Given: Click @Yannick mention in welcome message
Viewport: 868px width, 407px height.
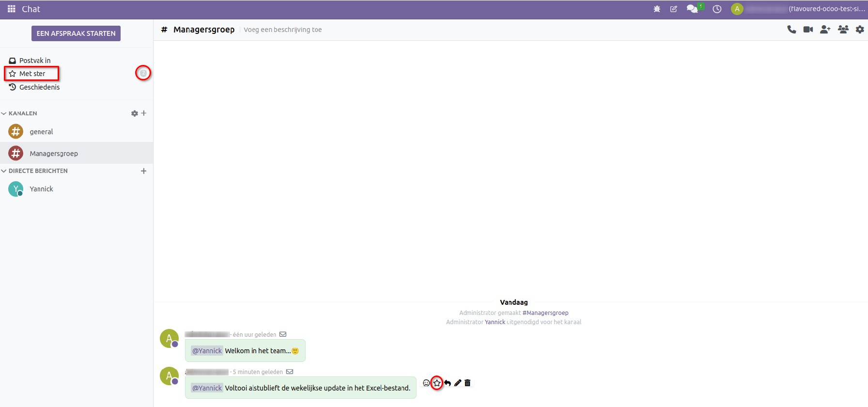Looking at the screenshot, I should (207, 351).
